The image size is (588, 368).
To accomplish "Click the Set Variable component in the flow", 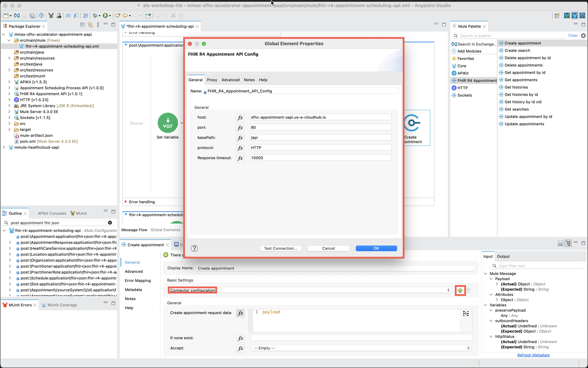I will [168, 123].
